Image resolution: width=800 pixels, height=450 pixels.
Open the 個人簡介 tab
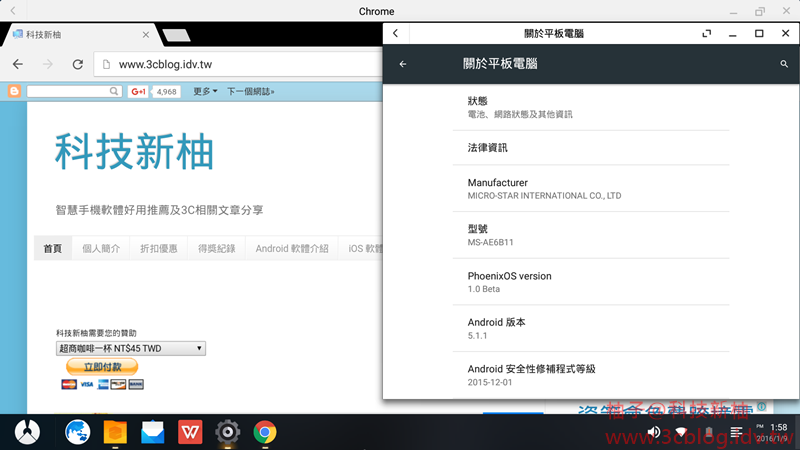101,248
